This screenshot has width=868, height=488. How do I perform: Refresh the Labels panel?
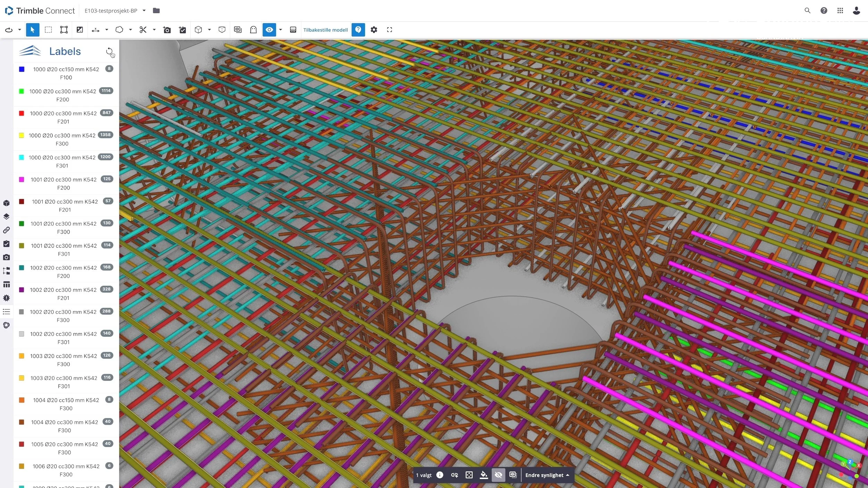[x=110, y=52]
